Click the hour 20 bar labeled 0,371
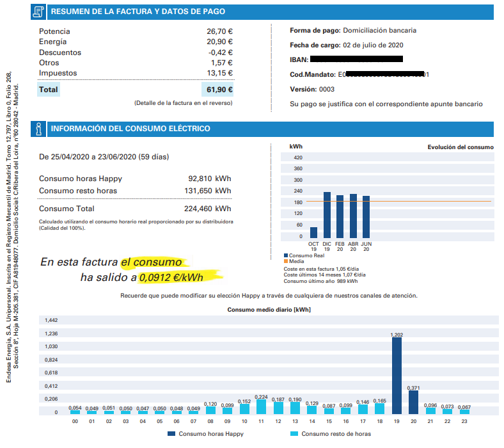504x448 pixels. [x=413, y=402]
